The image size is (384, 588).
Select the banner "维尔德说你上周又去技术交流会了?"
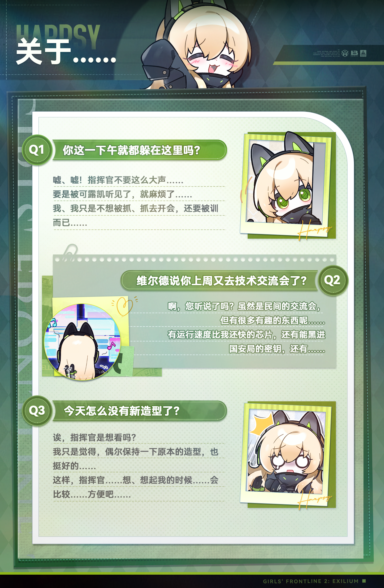tap(220, 281)
